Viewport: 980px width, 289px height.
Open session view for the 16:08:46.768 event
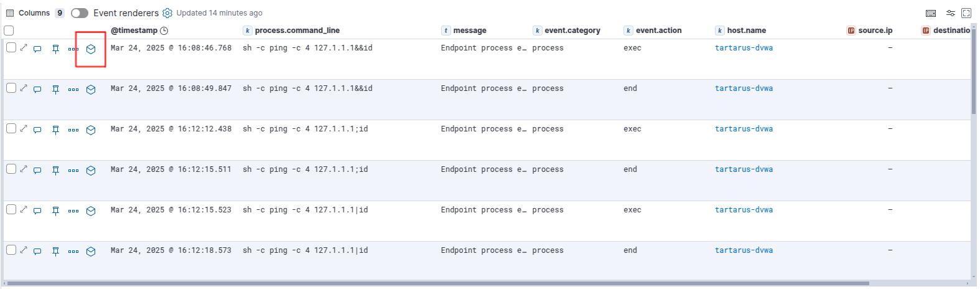tap(91, 49)
